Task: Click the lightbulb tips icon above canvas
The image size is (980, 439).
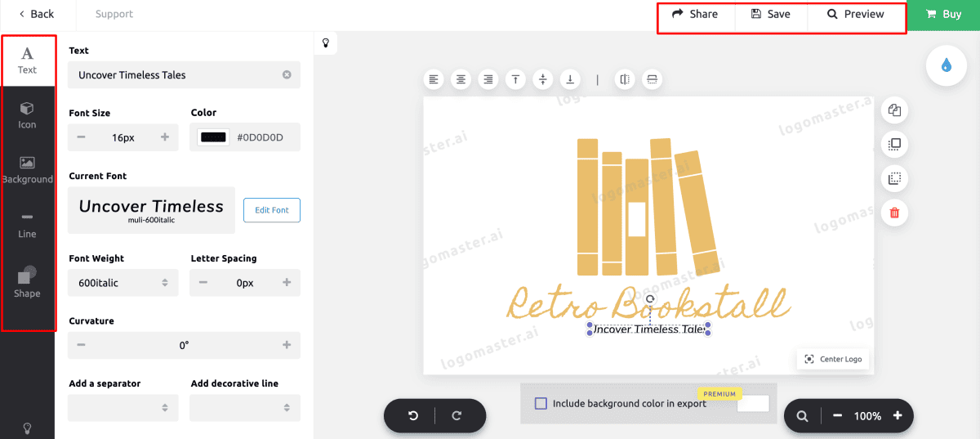Action: pyautogui.click(x=325, y=43)
